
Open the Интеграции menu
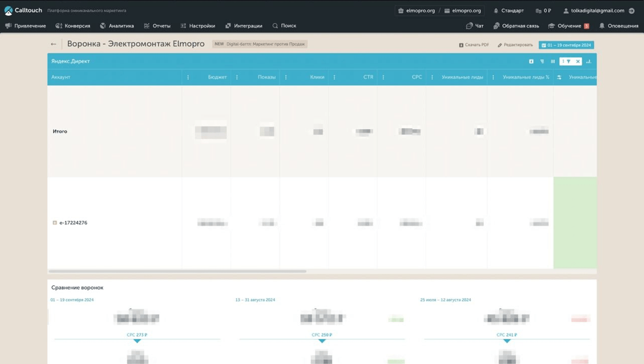(x=243, y=26)
